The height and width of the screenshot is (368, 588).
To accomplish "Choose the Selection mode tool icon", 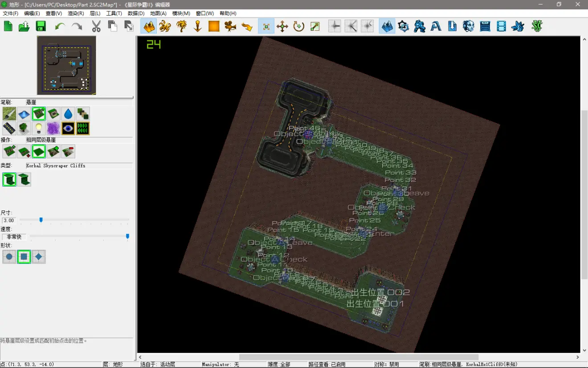I will click(266, 26).
